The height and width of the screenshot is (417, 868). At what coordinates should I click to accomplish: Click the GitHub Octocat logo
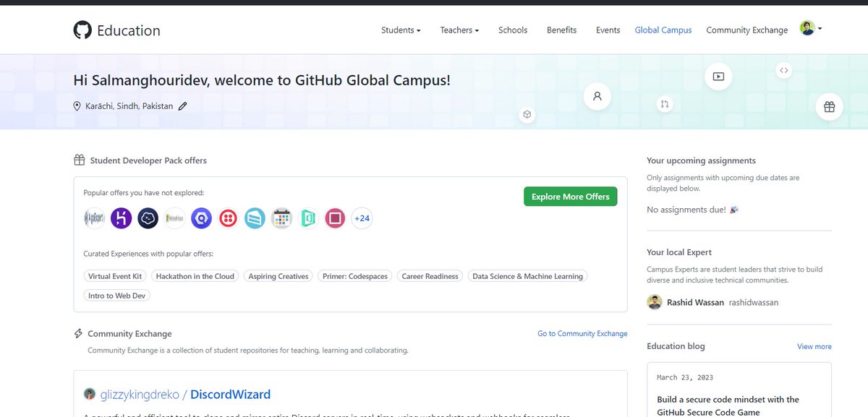coord(82,30)
